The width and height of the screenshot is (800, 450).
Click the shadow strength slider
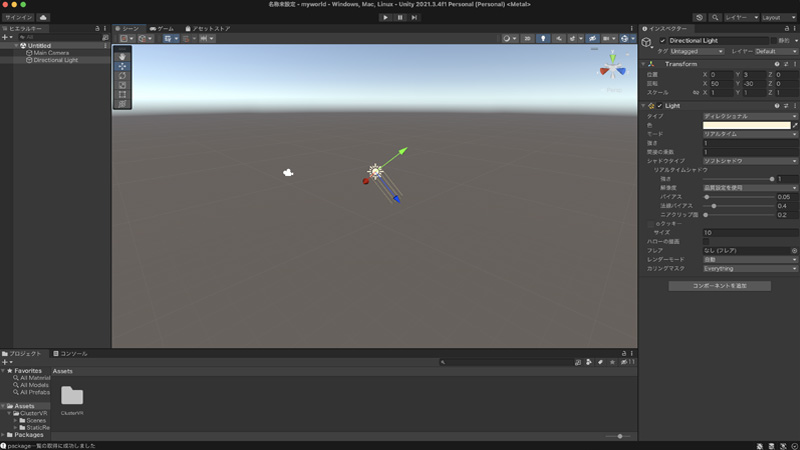click(738, 179)
